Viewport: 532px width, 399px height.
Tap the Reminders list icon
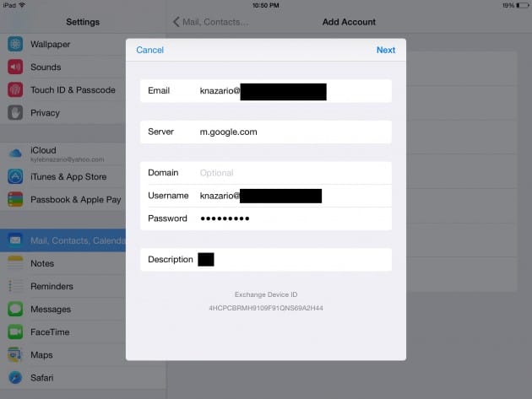coord(15,286)
